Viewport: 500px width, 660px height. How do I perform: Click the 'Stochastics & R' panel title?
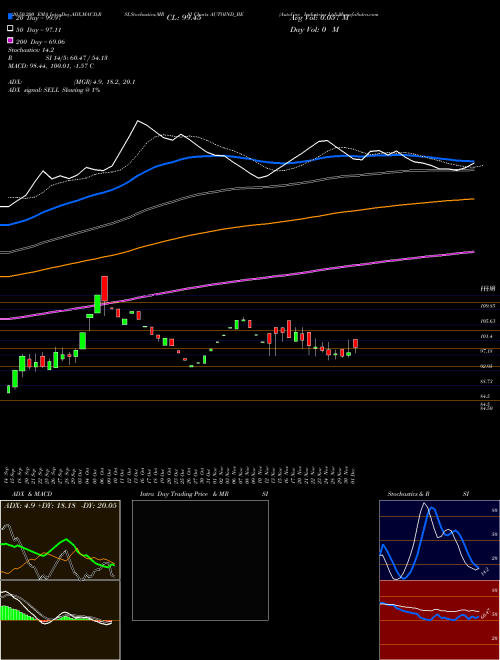point(409,494)
